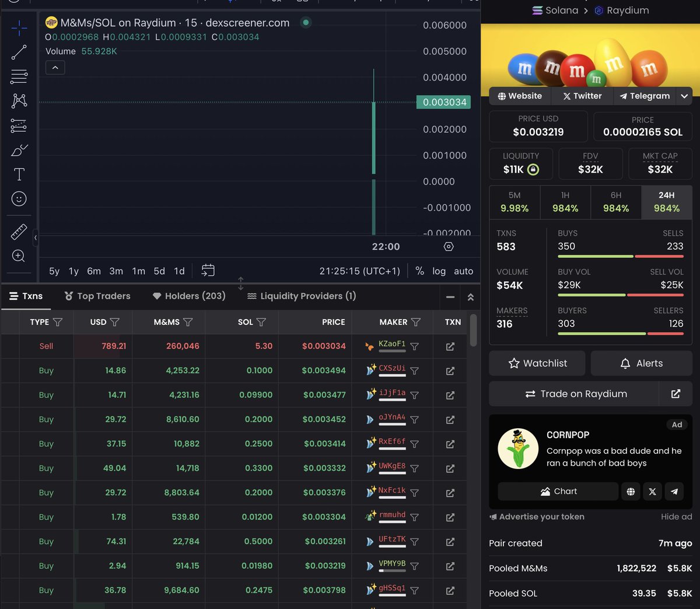Toggle auto scale on chart

[464, 271]
